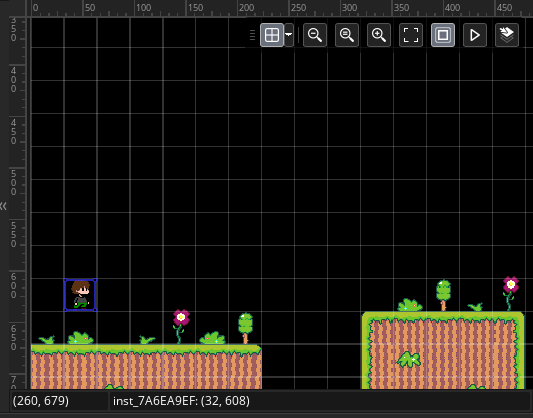The width and height of the screenshot is (533, 418).
Task: Select the bush inside the right dirt block
Action: (x=409, y=360)
